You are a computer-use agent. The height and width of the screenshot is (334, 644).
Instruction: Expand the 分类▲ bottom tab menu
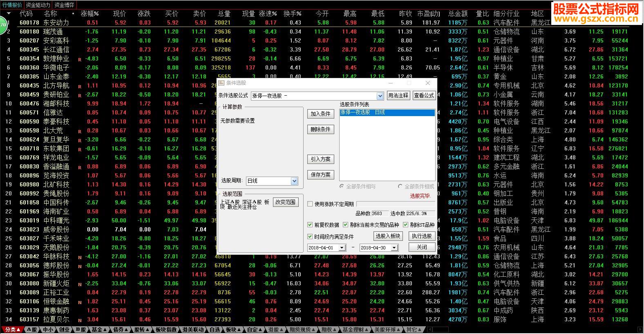[x=13, y=330]
